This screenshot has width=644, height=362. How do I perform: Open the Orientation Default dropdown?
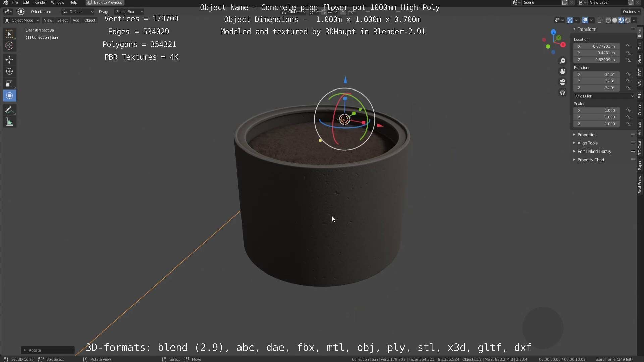(x=78, y=12)
